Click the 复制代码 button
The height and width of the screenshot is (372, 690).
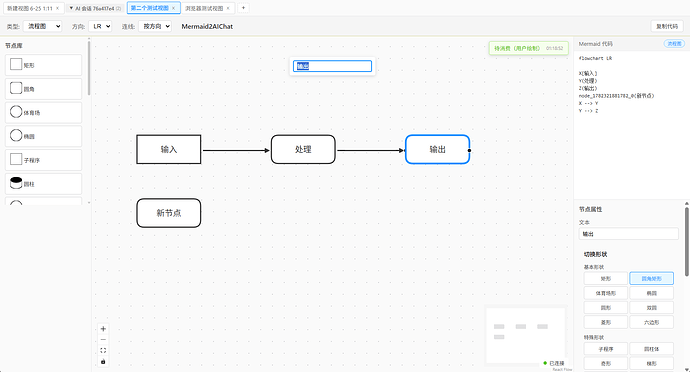(x=667, y=26)
